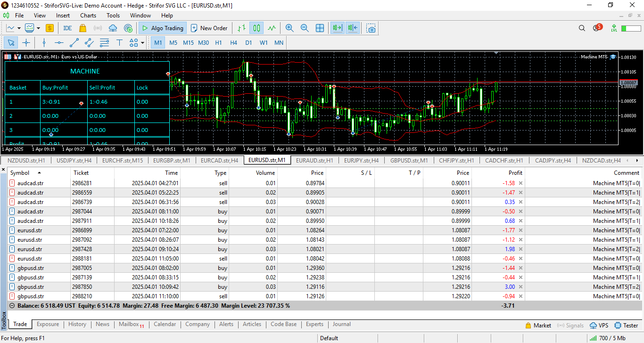
Task: Zoom in on the chart
Action: tap(289, 28)
